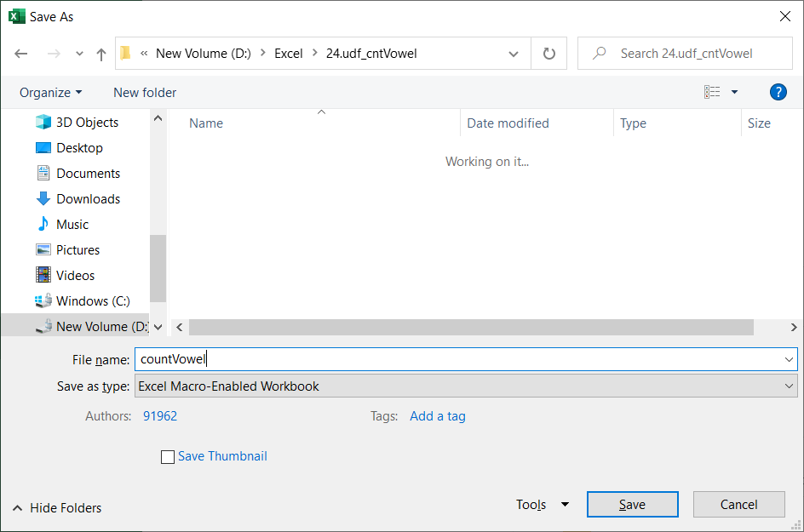Image resolution: width=804 pixels, height=532 pixels.
Task: Sort files by the Date modified column
Action: (x=508, y=123)
